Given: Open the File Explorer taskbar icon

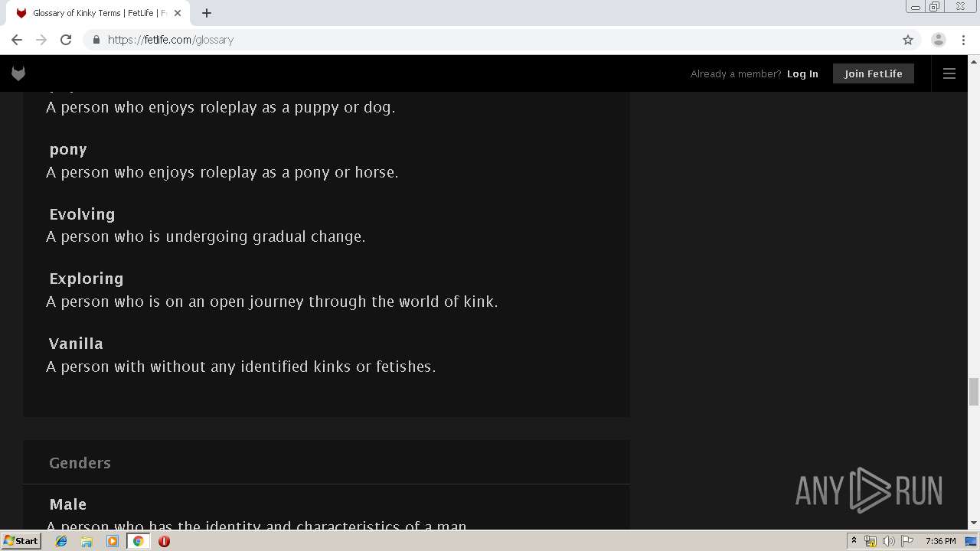Looking at the screenshot, I should (x=87, y=541).
